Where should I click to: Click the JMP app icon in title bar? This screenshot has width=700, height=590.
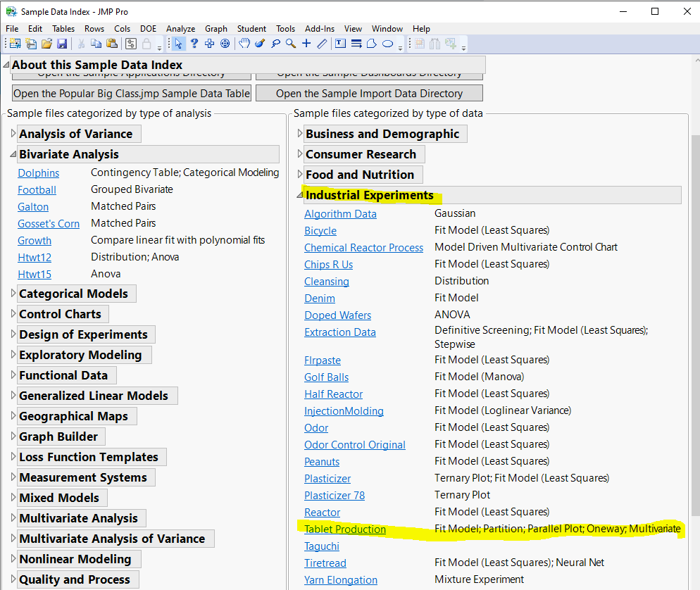click(11, 11)
